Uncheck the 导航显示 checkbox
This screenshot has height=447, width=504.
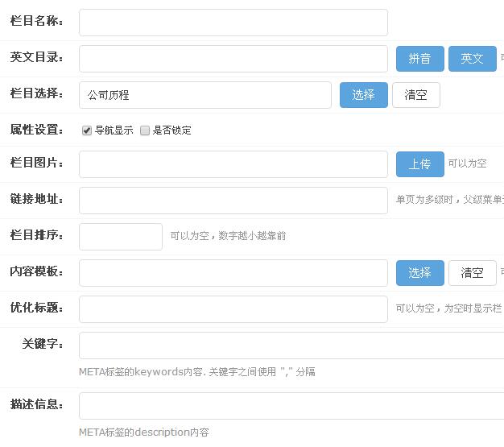[87, 130]
